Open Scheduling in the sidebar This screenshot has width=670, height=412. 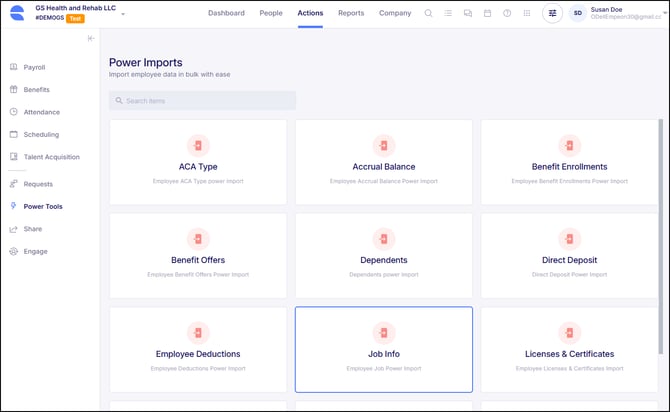pos(41,134)
